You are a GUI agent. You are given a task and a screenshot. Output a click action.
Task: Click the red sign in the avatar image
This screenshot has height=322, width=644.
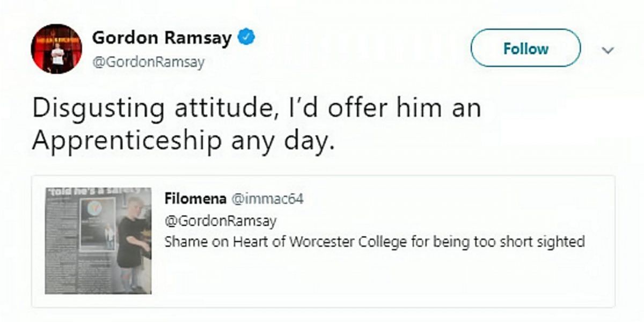coord(56,41)
